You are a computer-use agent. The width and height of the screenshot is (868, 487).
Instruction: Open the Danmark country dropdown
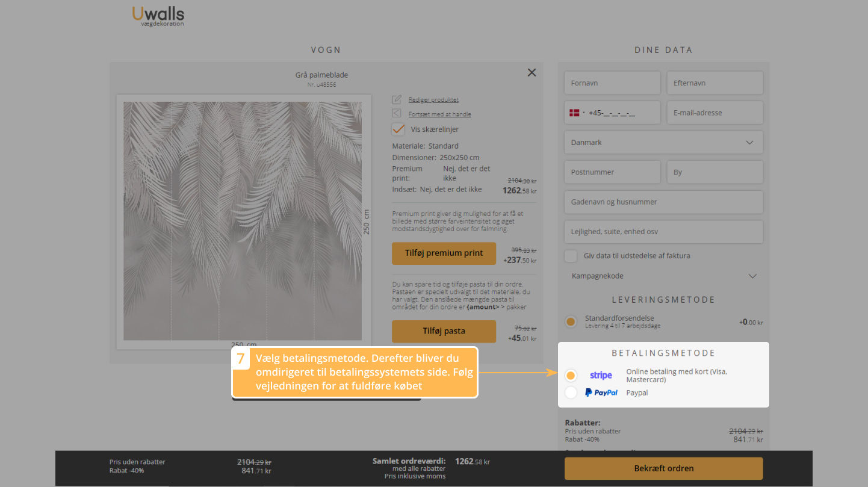click(663, 143)
